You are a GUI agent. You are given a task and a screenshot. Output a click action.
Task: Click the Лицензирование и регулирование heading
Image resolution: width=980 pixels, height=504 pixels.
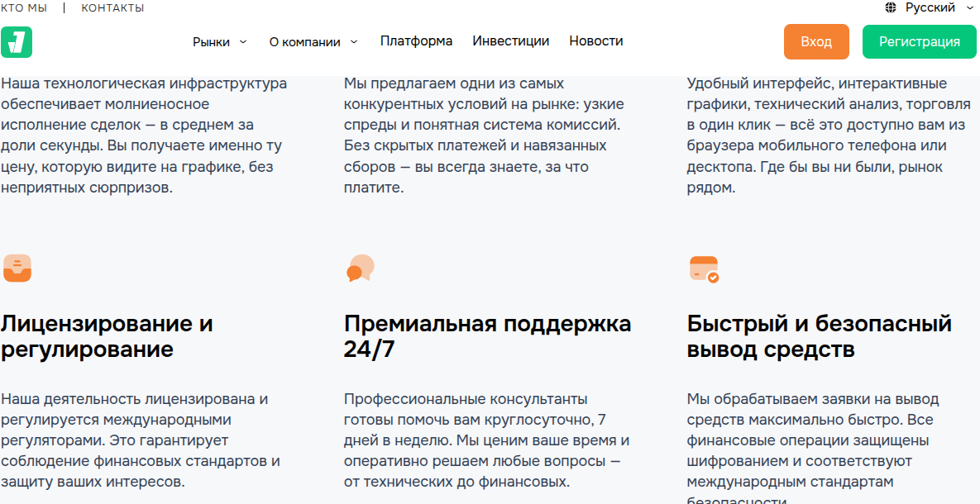[x=107, y=336]
